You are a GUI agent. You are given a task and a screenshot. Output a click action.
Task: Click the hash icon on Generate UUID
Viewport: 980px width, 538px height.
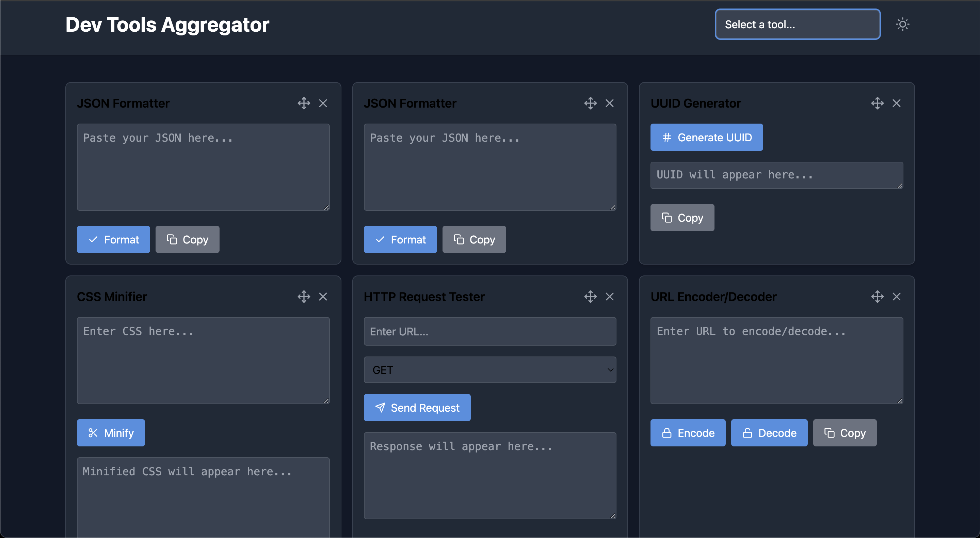coord(666,137)
